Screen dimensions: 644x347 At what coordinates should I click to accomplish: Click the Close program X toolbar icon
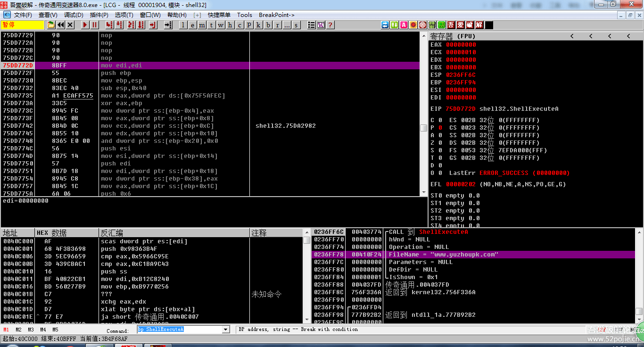point(70,25)
